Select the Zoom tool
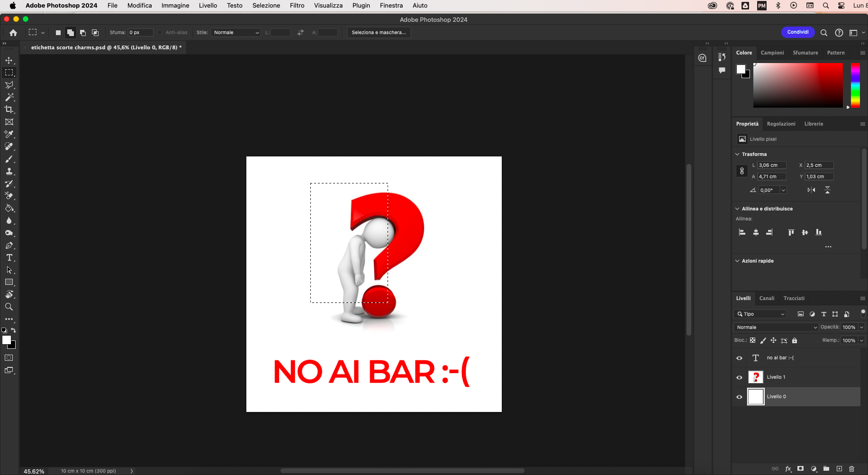 (x=9, y=307)
